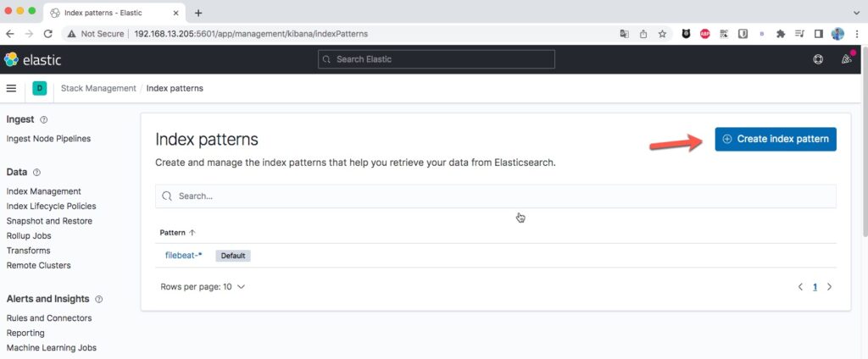Click the share page icon

click(643, 34)
